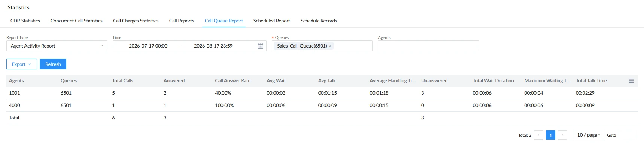Open Call Charges Statistics tab
Image resolution: width=644 pixels, height=143 pixels.
[x=136, y=21]
